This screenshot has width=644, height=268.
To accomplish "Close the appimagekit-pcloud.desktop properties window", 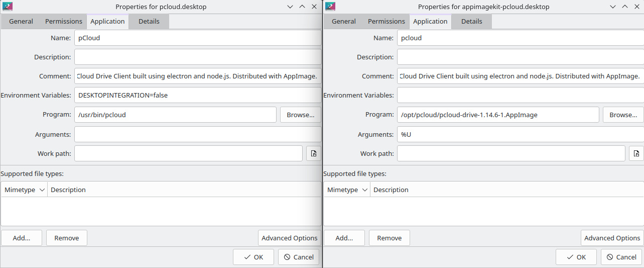I will (637, 7).
